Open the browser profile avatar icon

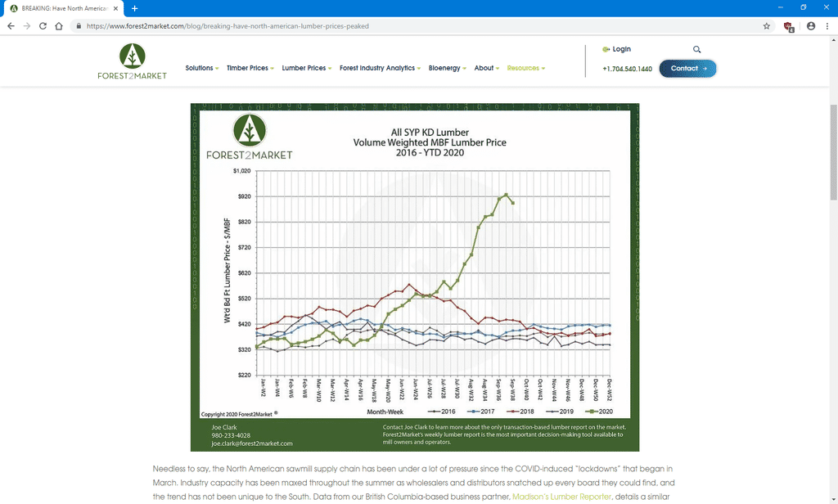coord(810,25)
